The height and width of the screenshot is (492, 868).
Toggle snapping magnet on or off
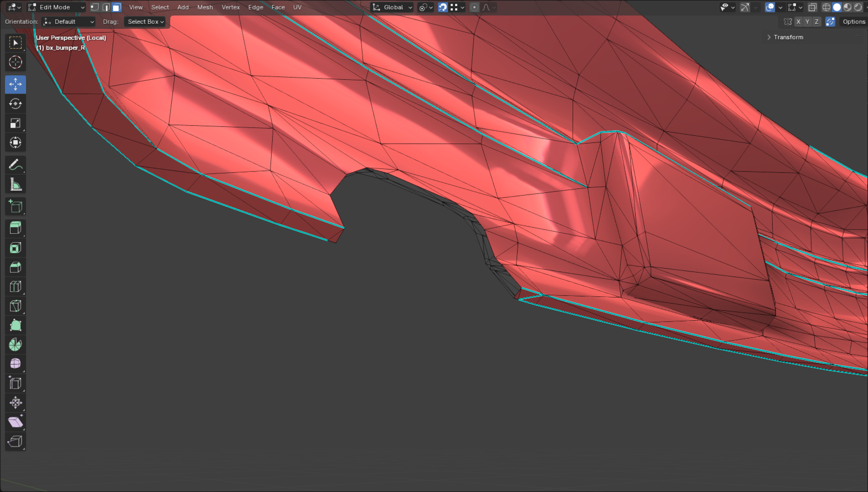(442, 7)
